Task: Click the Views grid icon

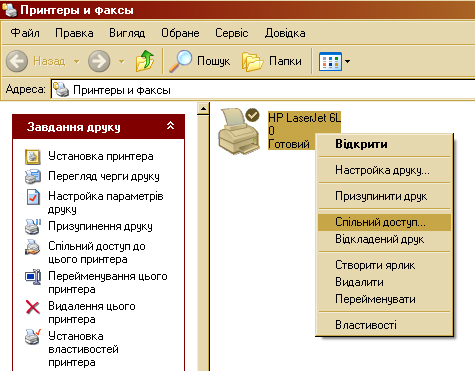Action: (330, 61)
